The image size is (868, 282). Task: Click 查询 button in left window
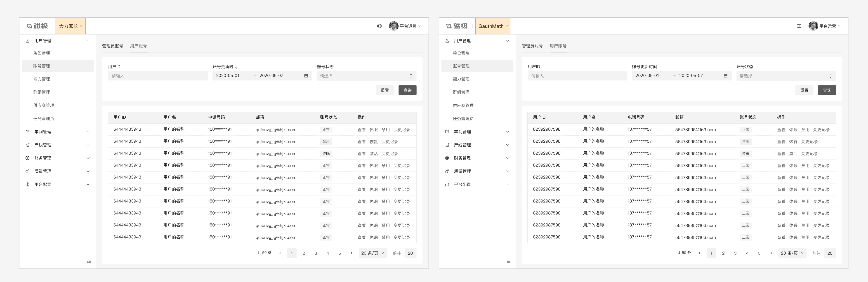tap(407, 90)
